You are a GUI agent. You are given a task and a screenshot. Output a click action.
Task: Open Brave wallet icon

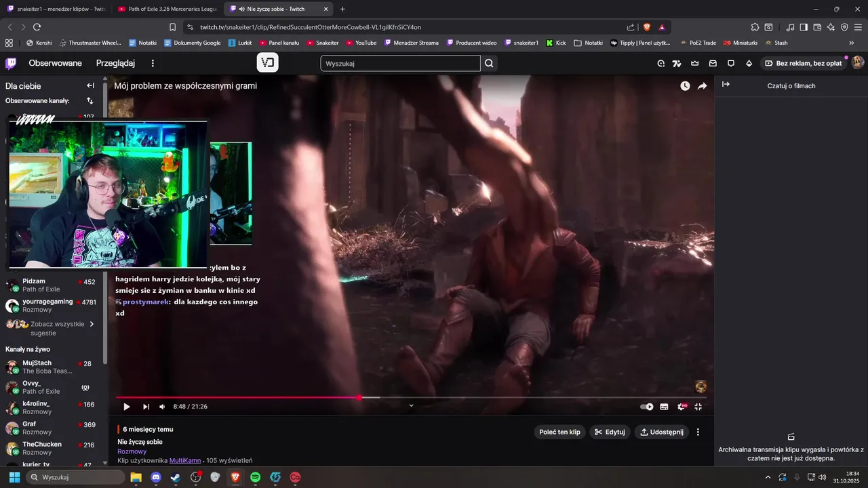click(817, 27)
